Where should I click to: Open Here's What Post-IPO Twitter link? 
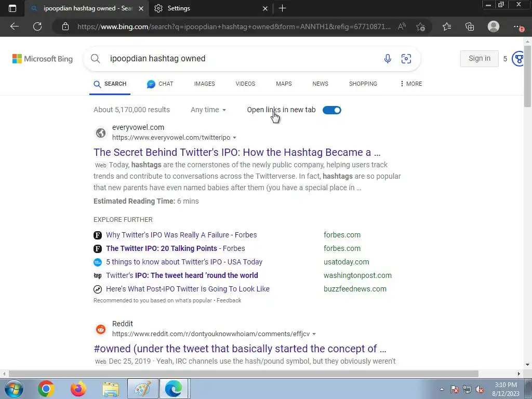click(x=188, y=289)
